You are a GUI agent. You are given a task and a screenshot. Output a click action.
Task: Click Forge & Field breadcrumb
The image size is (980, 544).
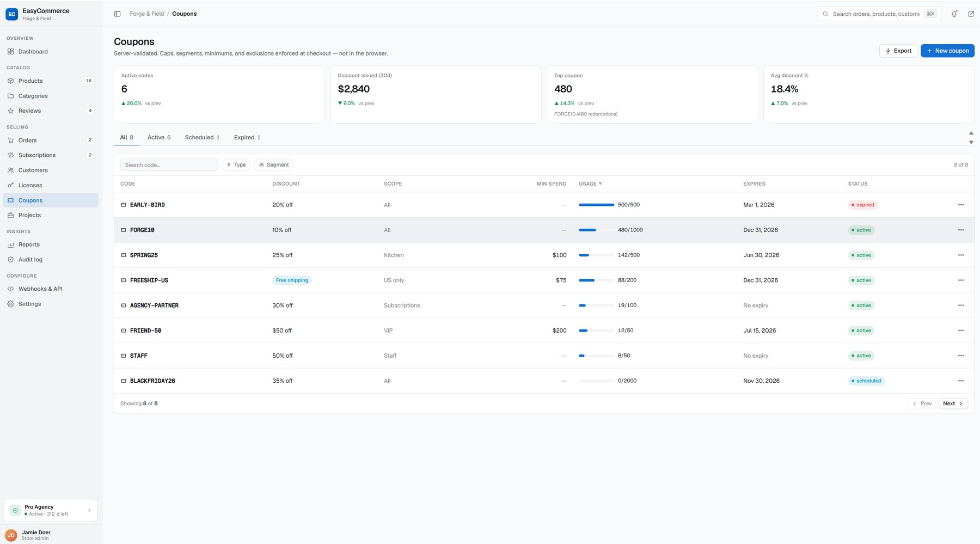pyautogui.click(x=147, y=14)
